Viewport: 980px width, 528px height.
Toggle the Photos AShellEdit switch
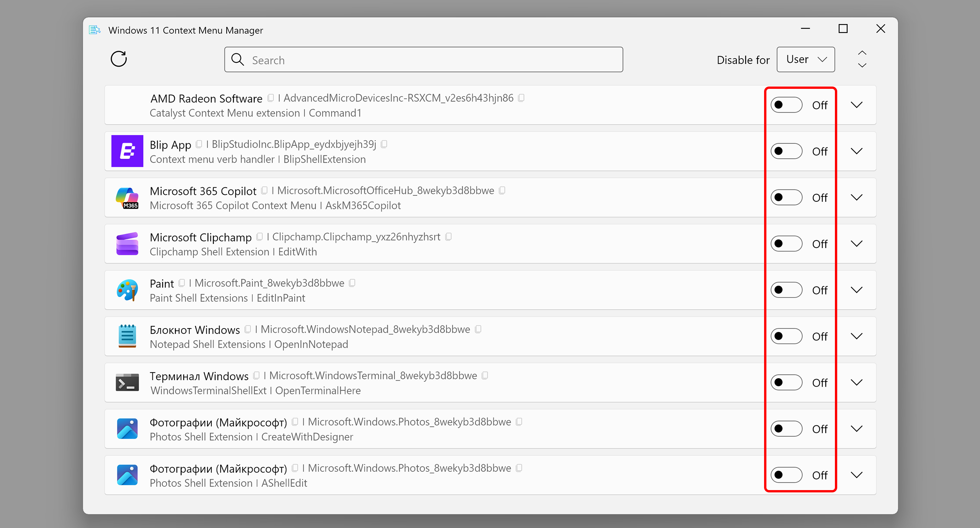click(786, 475)
